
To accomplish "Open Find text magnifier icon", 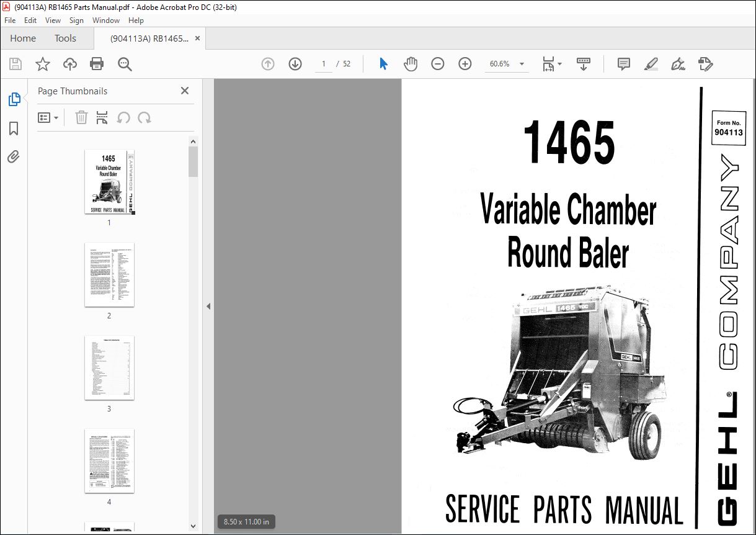I will coord(125,64).
